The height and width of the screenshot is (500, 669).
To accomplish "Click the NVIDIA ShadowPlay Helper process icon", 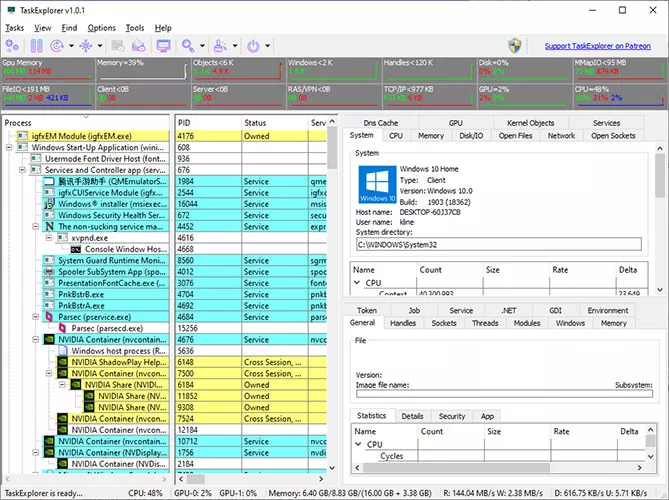I will [62, 362].
